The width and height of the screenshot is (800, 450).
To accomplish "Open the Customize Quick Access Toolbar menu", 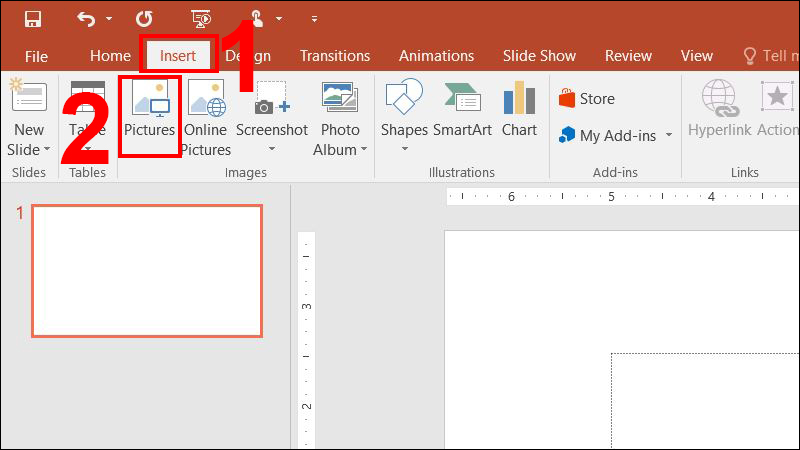I will (314, 20).
